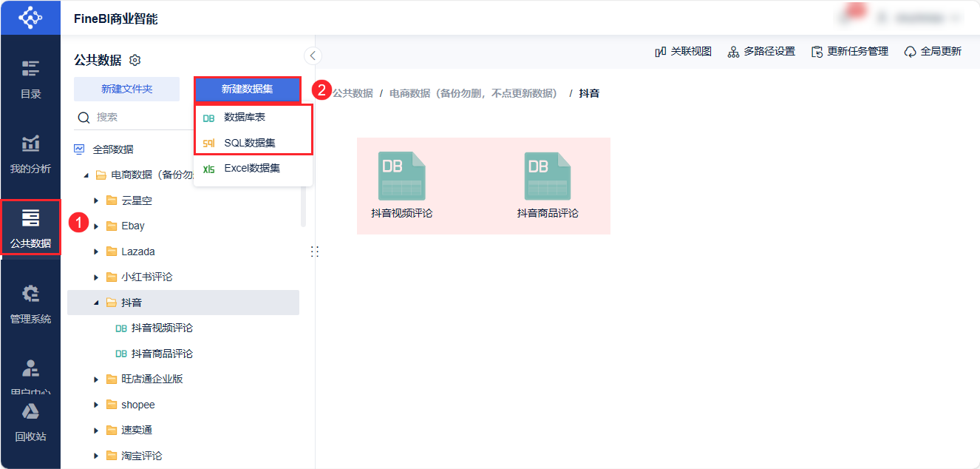The height and width of the screenshot is (469, 980).
Task: Expand the 小红书评论 folder
Action: pos(96,277)
